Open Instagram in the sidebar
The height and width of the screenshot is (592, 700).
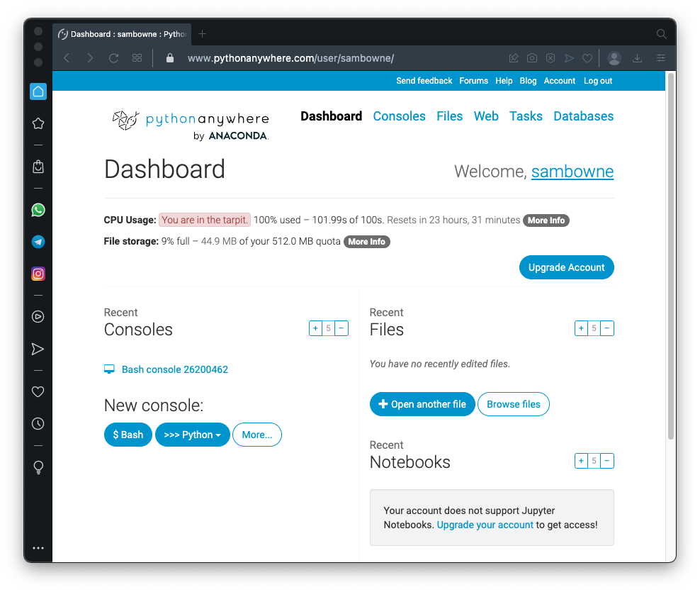(x=38, y=274)
